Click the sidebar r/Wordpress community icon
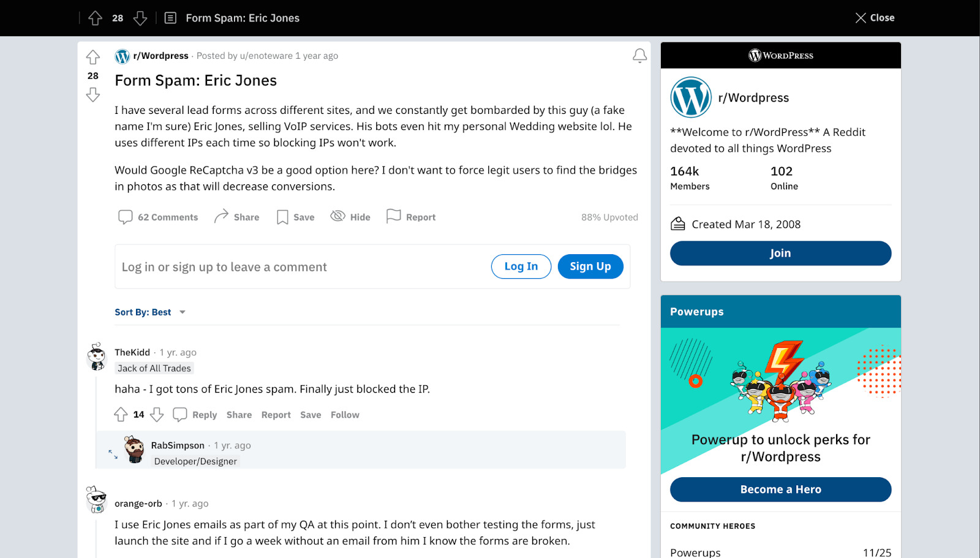 [691, 97]
